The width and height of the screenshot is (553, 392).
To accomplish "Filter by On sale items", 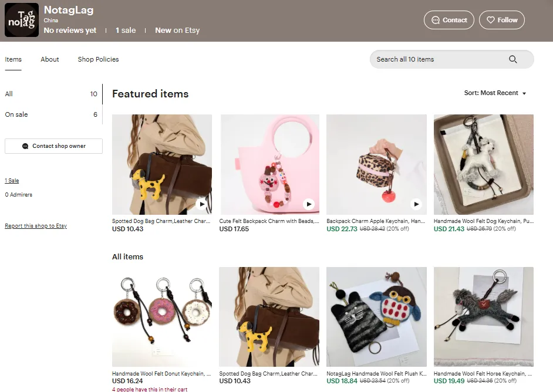I will coord(16,114).
